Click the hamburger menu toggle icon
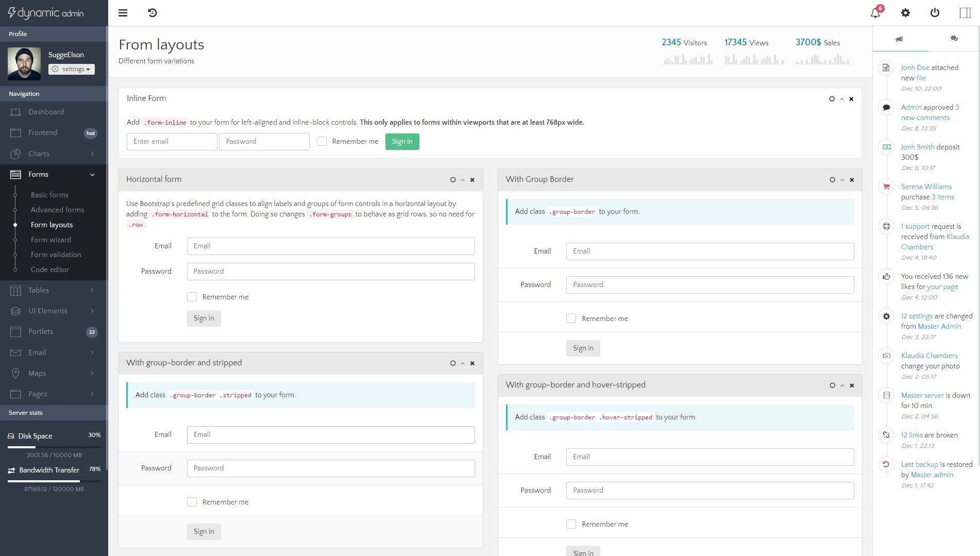Viewport: 980px width, 556px height. pos(123,13)
